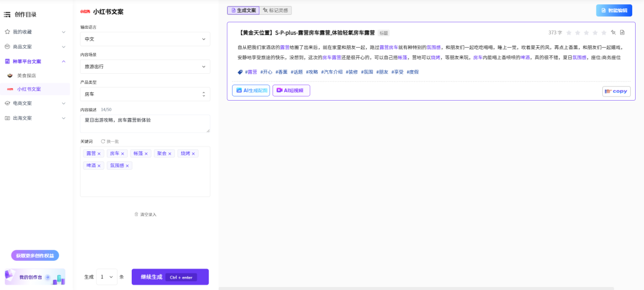
Task: Click the #露营 hashtag
Action: pyautogui.click(x=251, y=72)
